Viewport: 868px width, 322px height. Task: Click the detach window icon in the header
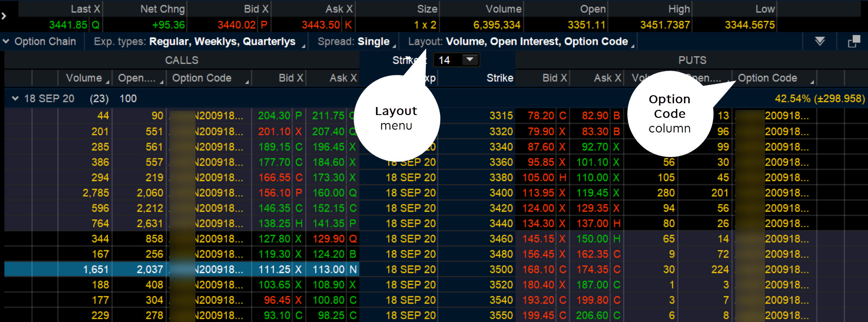click(x=854, y=41)
